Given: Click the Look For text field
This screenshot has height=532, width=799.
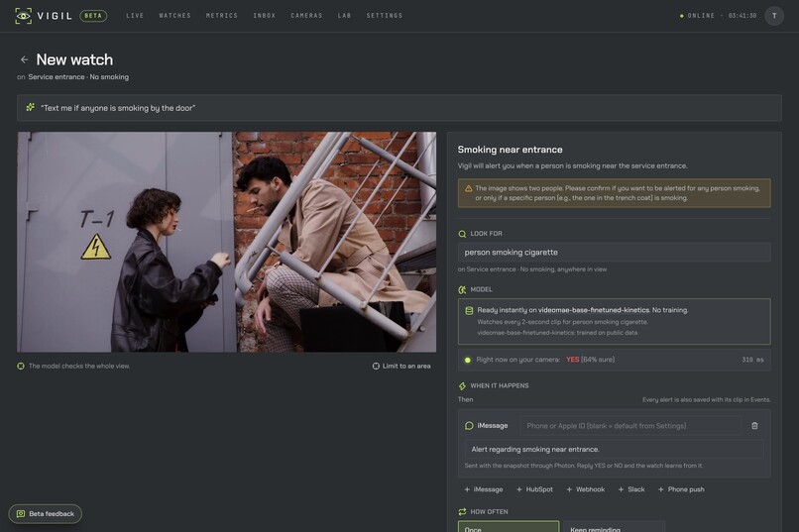Looking at the screenshot, I should coord(614,253).
